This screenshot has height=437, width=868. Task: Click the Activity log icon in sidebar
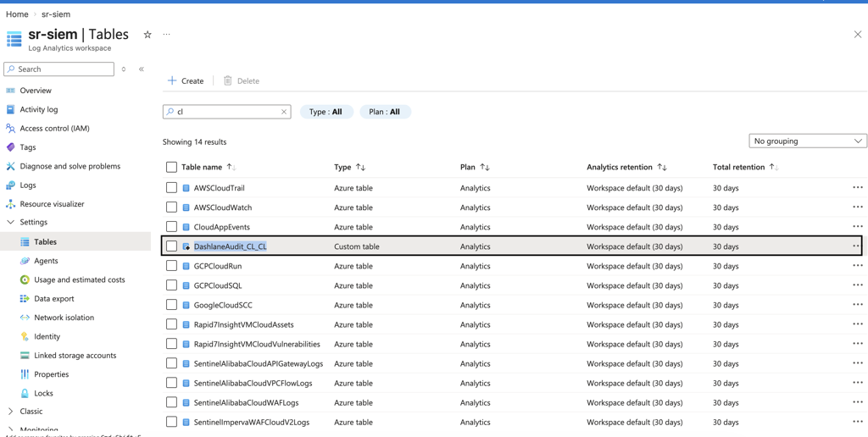click(10, 109)
